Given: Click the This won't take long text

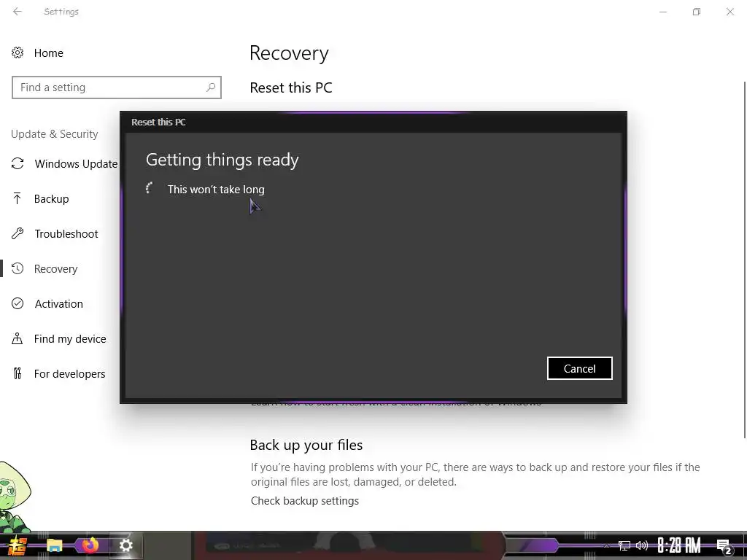Looking at the screenshot, I should [216, 190].
